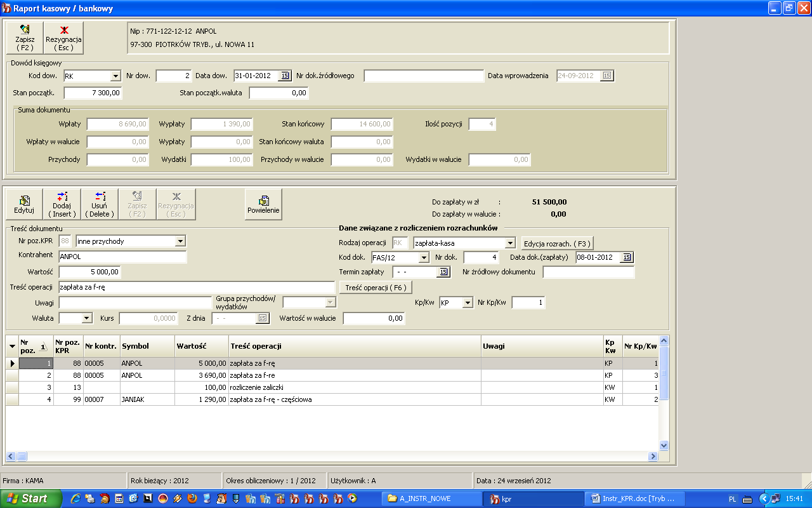Open the 'zapłata-kasa' operation type dropdown
Image resolution: width=812 pixels, height=508 pixels.
[510, 243]
